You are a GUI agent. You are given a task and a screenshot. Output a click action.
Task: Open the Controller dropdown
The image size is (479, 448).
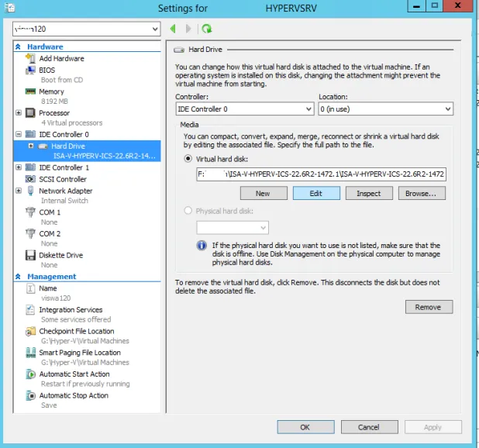308,109
